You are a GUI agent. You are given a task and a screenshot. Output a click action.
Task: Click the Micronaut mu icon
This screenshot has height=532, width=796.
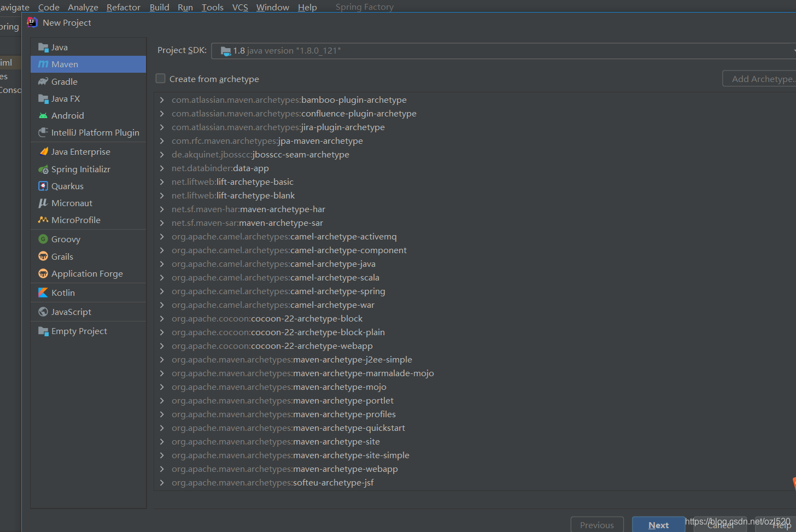pyautogui.click(x=43, y=203)
